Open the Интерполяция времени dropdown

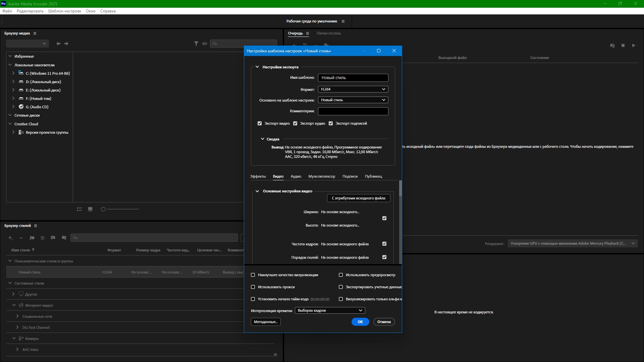pos(330,310)
